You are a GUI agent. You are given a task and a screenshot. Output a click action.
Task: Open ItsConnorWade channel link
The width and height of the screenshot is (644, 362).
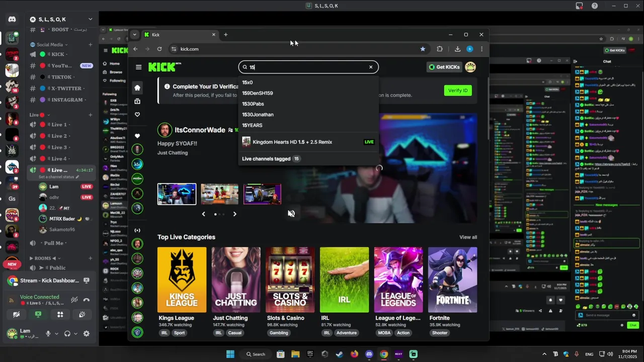pyautogui.click(x=200, y=130)
